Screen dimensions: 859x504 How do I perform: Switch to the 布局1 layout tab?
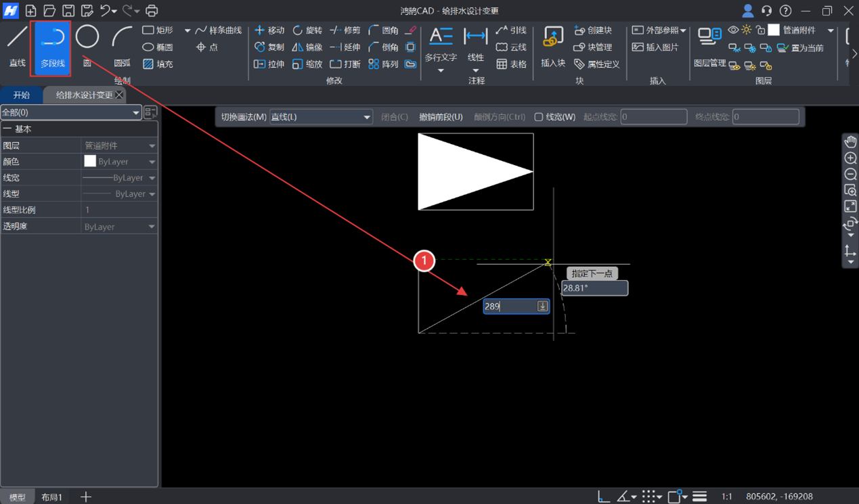(51, 497)
